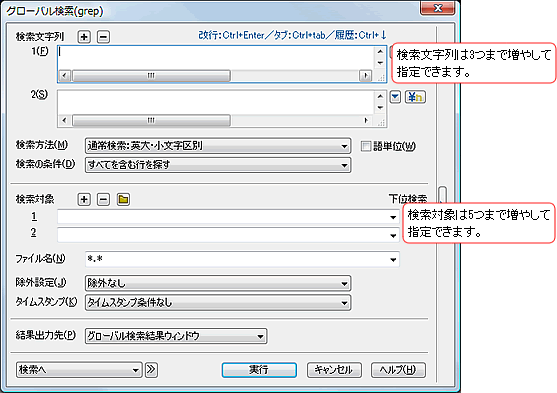Click the ヘルプ(H) button
The height and width of the screenshot is (393, 557).
(398, 370)
